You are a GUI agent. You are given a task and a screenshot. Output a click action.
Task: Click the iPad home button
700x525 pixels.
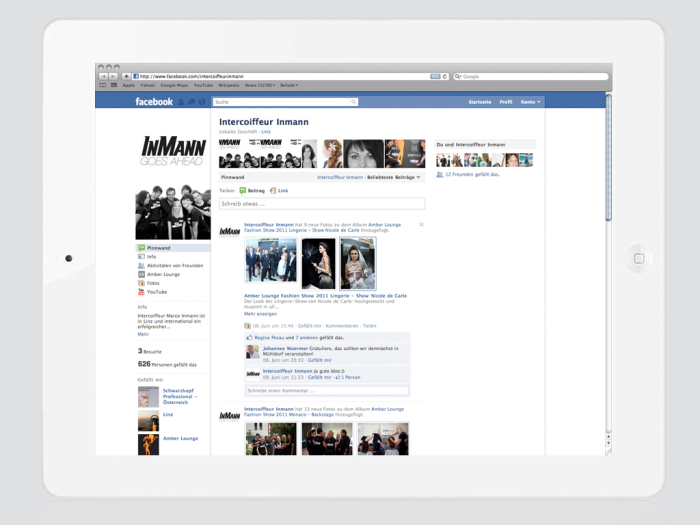coord(639,258)
